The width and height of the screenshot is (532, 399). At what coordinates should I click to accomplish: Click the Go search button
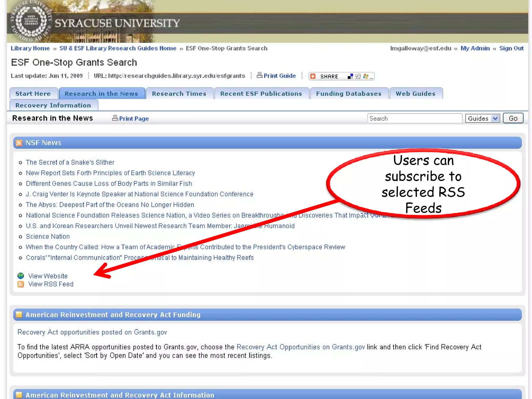click(x=513, y=118)
